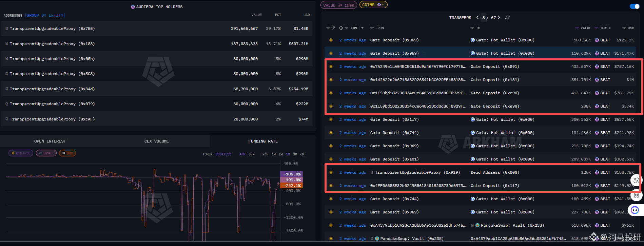Click contract icon for TransparentUpgradeableProxy (0x755)
The width and height of the screenshot is (644, 246).
coord(7,29)
